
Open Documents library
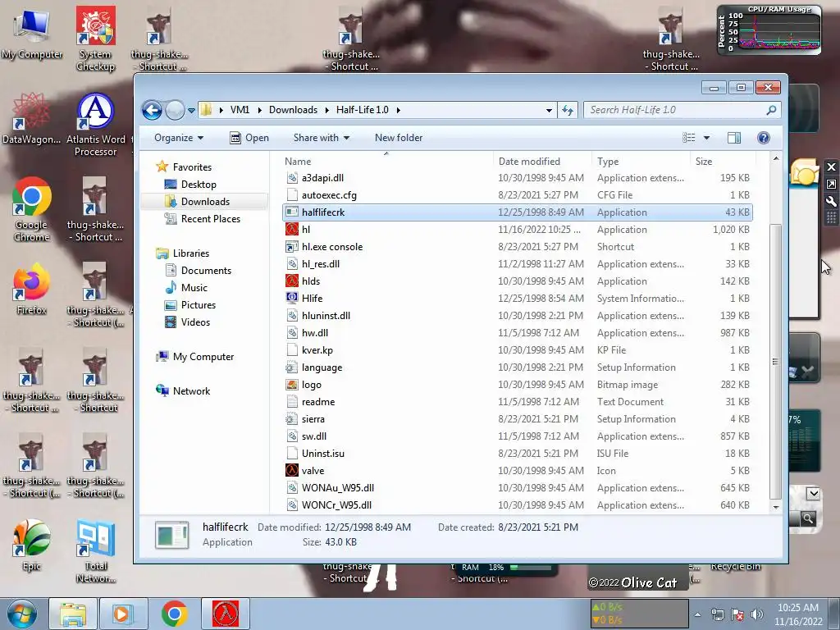(x=206, y=271)
